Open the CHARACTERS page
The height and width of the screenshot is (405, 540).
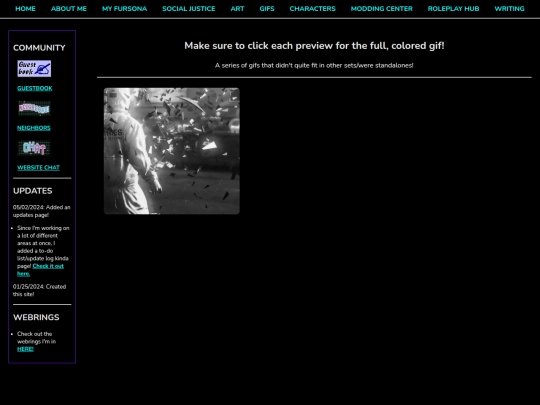click(x=312, y=9)
